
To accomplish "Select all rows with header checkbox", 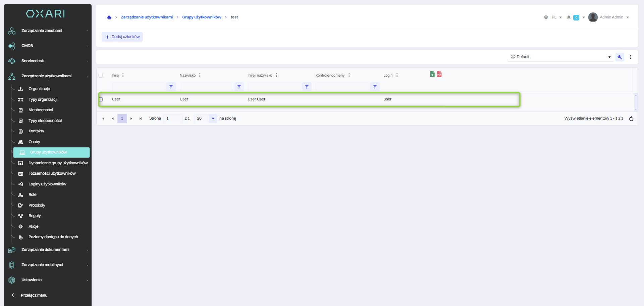I will coord(101,75).
